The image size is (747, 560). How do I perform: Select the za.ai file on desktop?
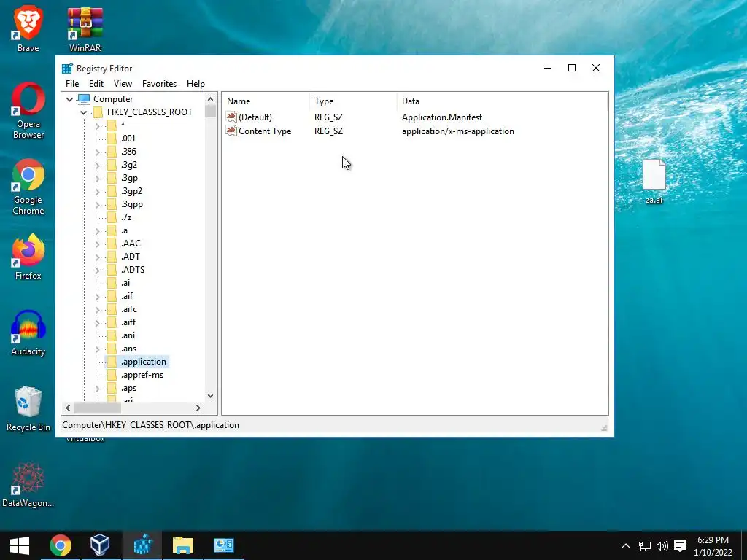(x=654, y=181)
